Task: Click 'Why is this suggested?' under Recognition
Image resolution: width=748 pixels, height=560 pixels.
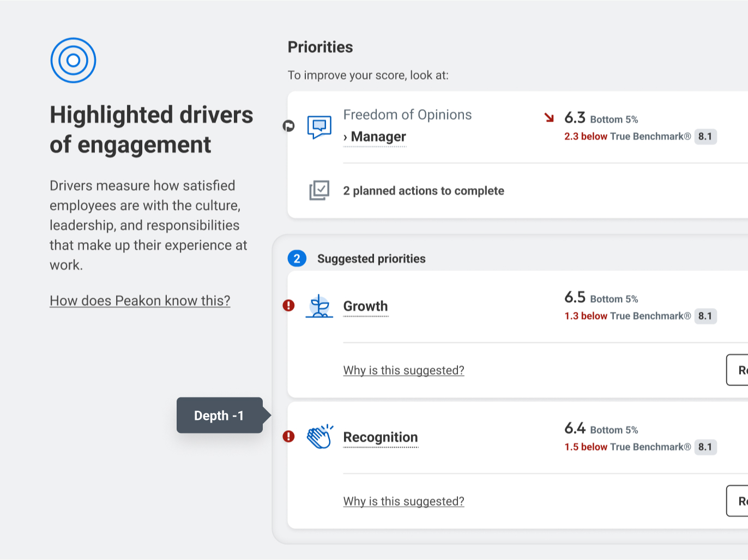Action: click(403, 501)
